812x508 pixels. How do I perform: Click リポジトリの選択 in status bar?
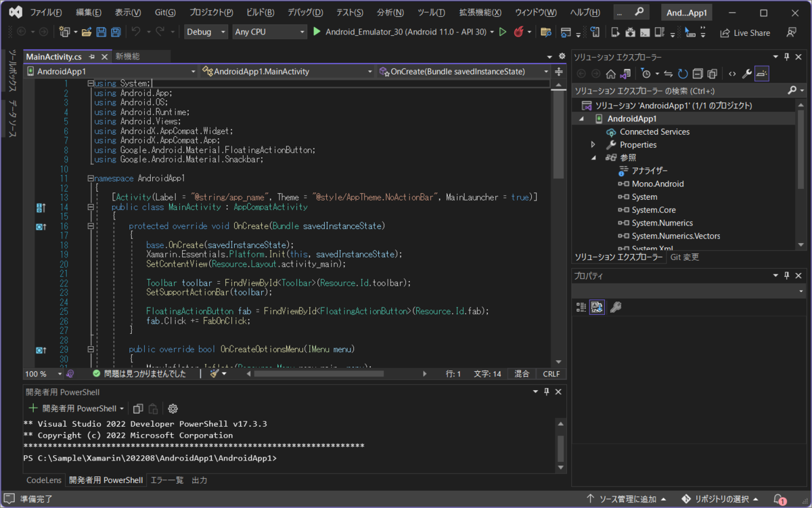[x=720, y=499]
